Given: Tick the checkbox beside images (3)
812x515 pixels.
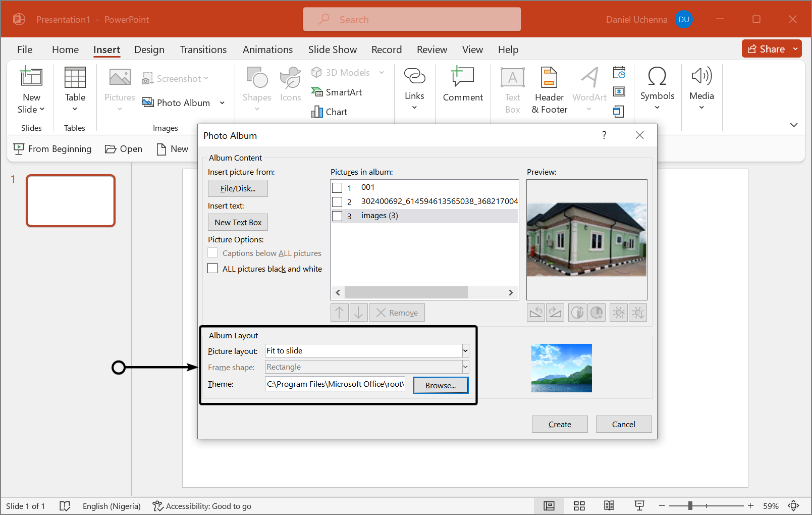Looking at the screenshot, I should [x=338, y=216].
